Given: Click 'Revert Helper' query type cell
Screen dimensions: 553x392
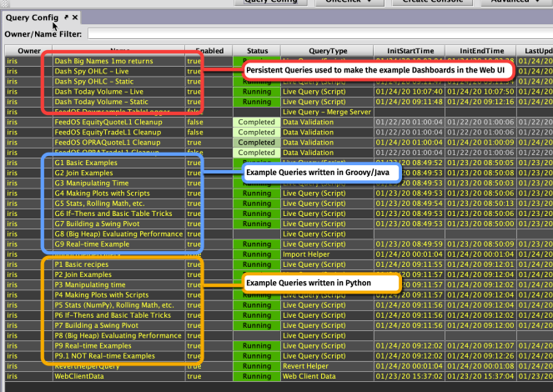Looking at the screenshot, I should pos(327,367).
